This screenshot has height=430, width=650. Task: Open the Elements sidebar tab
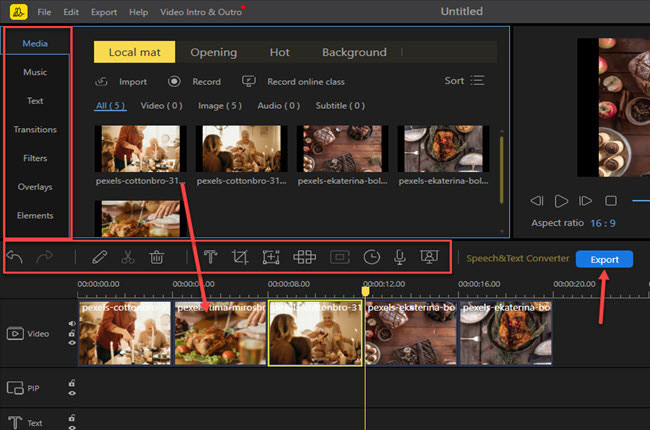(35, 216)
